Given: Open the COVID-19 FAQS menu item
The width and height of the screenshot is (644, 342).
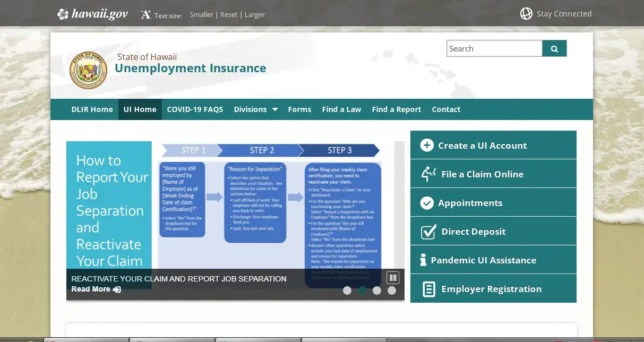Looking at the screenshot, I should coord(195,109).
